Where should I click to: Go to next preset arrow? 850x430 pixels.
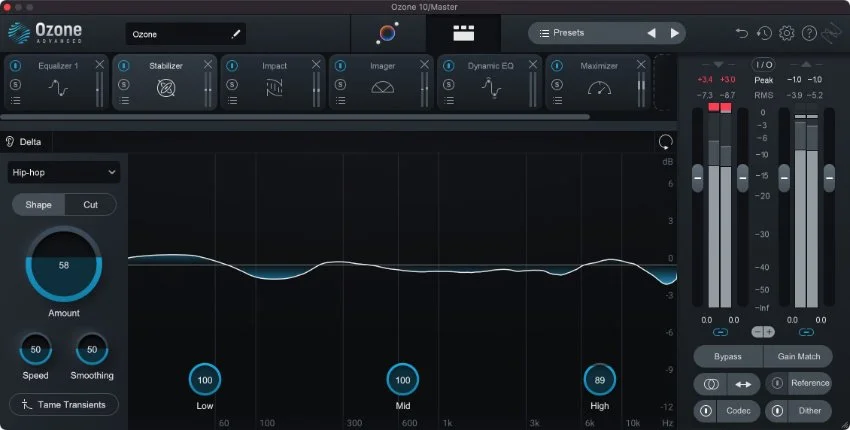(674, 33)
